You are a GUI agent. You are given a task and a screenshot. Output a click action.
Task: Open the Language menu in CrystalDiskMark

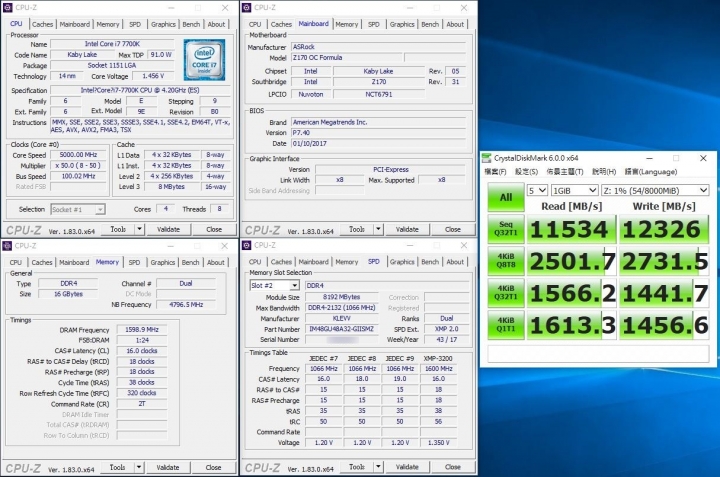pyautogui.click(x=651, y=172)
